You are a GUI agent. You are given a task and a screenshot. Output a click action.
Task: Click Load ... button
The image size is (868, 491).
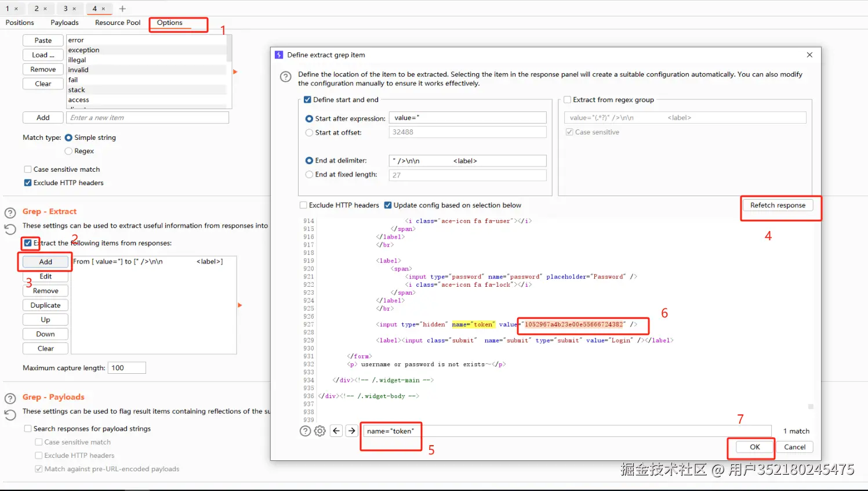pyautogui.click(x=43, y=55)
